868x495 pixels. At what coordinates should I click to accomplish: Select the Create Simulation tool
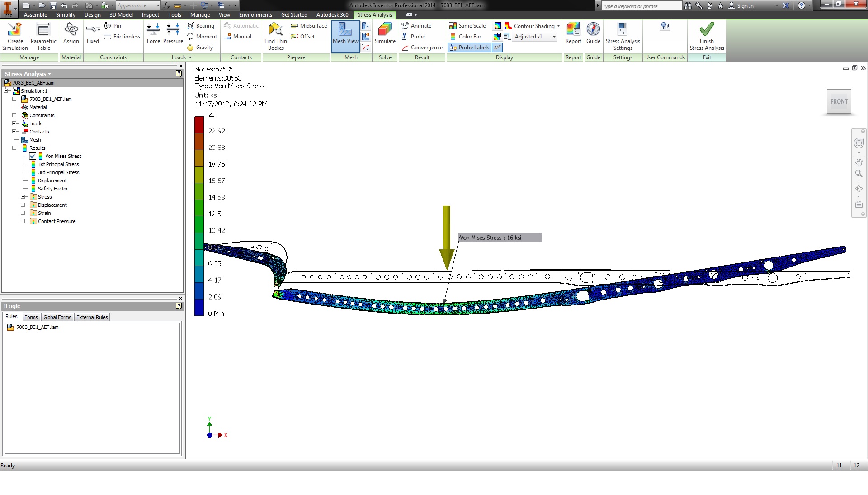[x=15, y=36]
